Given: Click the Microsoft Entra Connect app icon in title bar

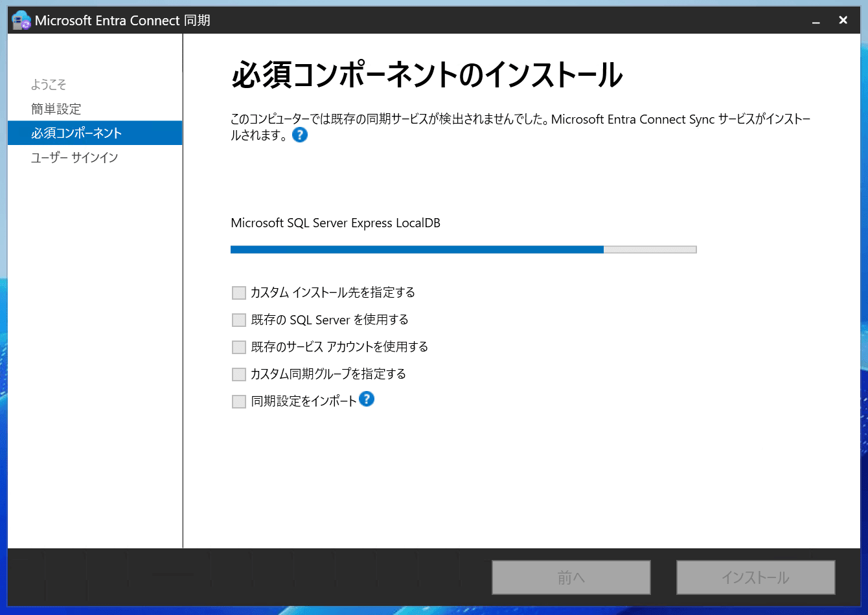Looking at the screenshot, I should pos(21,20).
